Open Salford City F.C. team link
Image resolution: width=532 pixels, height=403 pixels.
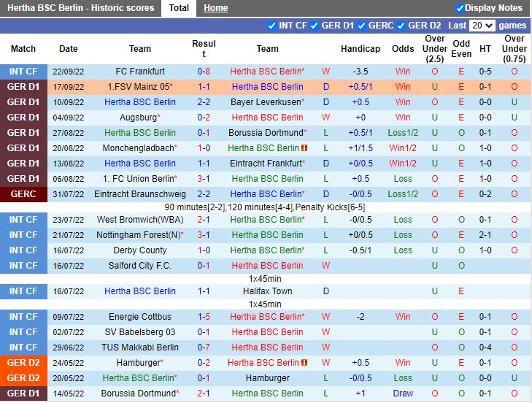pyautogui.click(x=140, y=266)
